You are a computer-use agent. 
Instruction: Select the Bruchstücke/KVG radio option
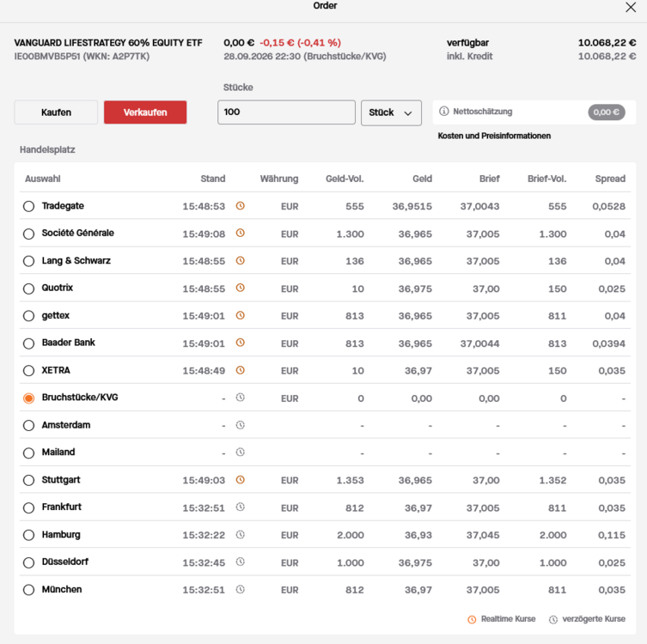tap(28, 398)
